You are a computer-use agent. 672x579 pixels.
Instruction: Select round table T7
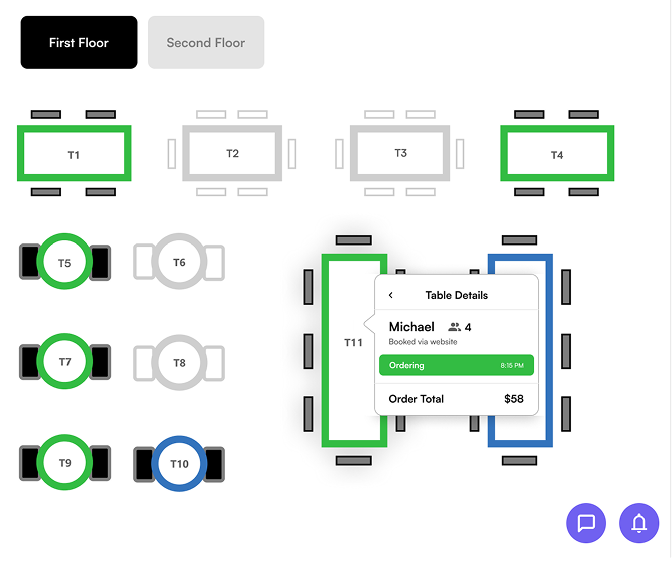(65, 362)
